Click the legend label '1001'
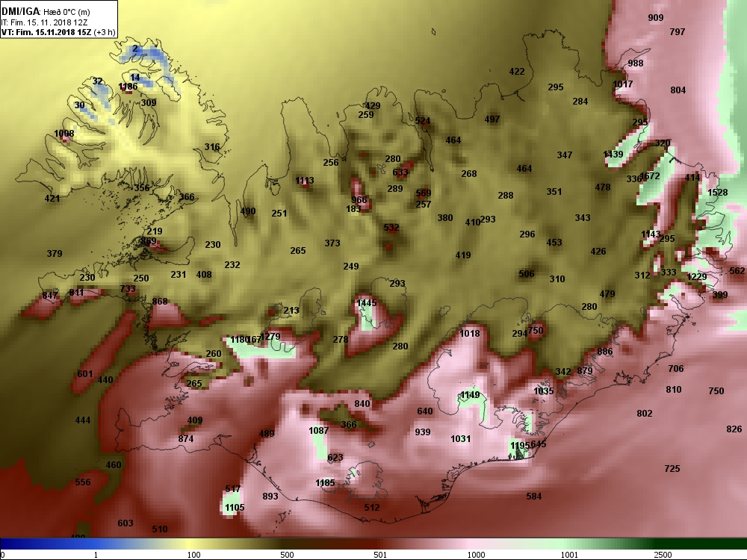Viewport: 747px width, 560px height. coord(569,555)
